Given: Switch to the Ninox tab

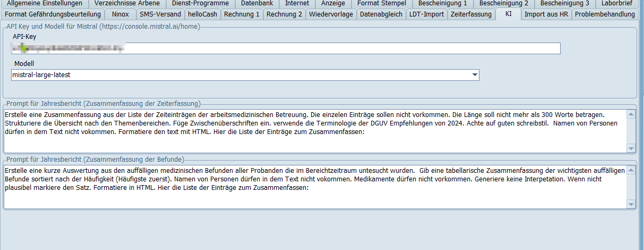Looking at the screenshot, I should click(121, 14).
